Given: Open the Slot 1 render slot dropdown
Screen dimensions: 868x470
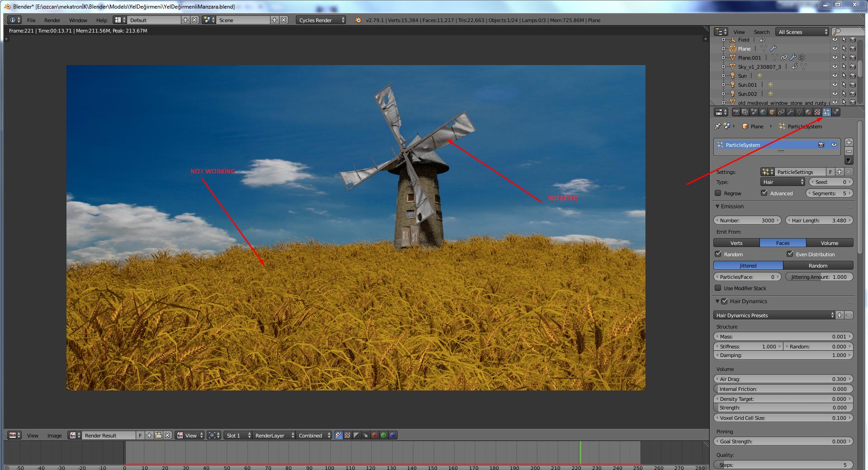Looking at the screenshot, I should coord(238,435).
